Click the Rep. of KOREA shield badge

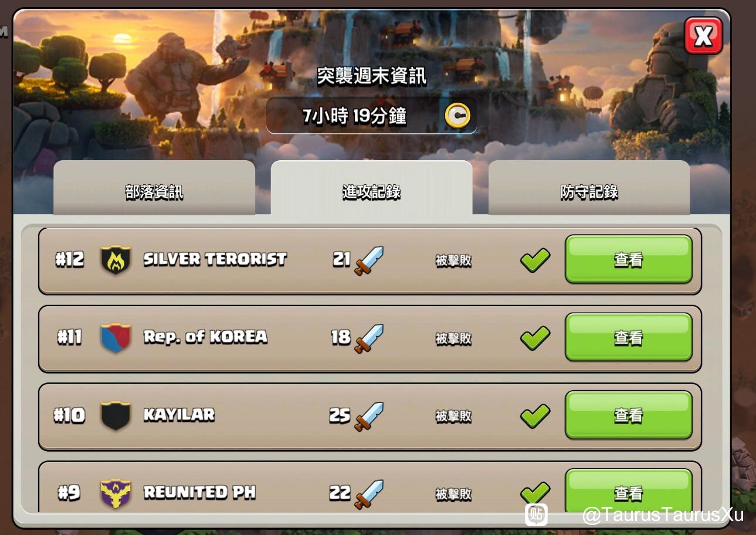[116, 337]
